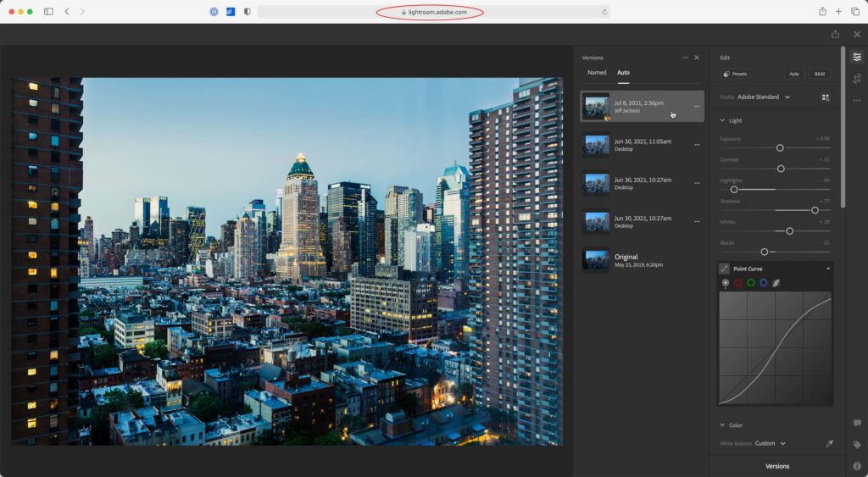Open the keywords tag icon
The image size is (868, 477).
point(857,445)
